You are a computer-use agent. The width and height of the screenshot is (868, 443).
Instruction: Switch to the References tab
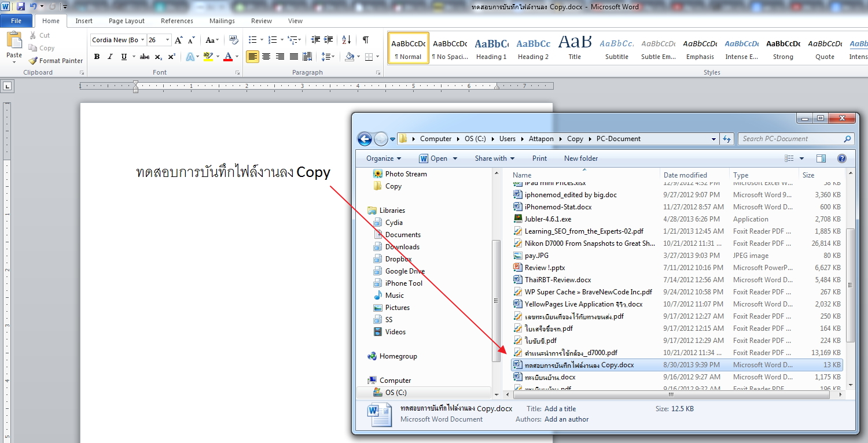tap(177, 21)
